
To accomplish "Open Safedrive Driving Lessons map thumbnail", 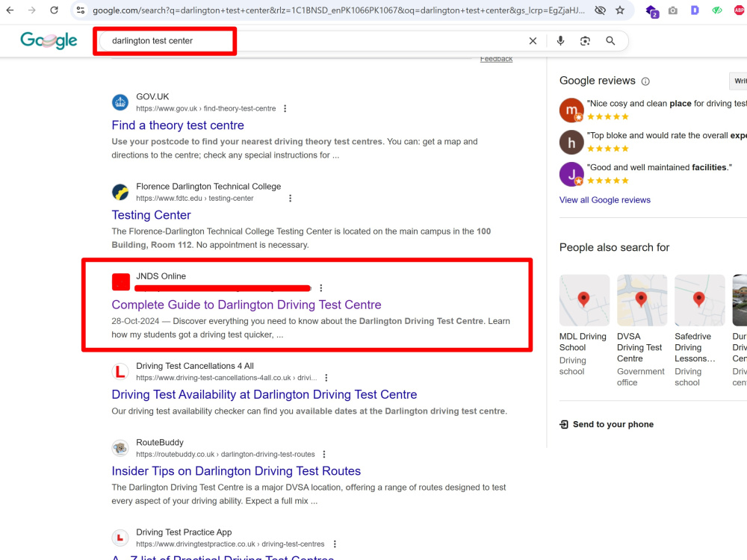I will click(x=699, y=300).
